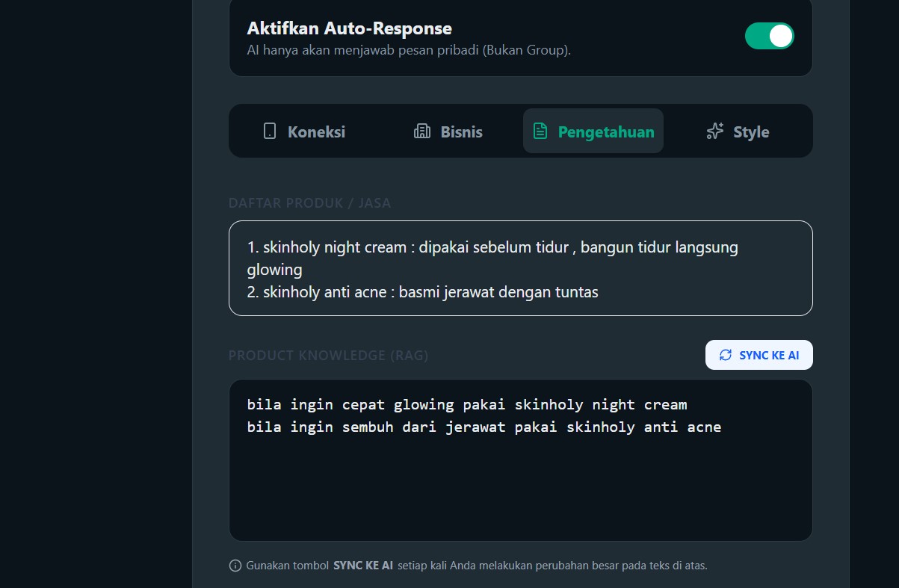This screenshot has height=588, width=899.
Task: Click the line "bila ingin sembuh dari jerawat pakai skinholy anti acne"
Action: click(x=484, y=427)
